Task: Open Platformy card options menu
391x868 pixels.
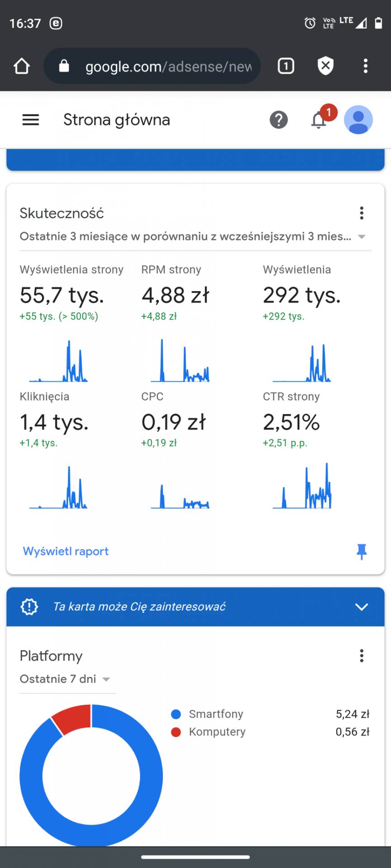Action: pyautogui.click(x=362, y=656)
